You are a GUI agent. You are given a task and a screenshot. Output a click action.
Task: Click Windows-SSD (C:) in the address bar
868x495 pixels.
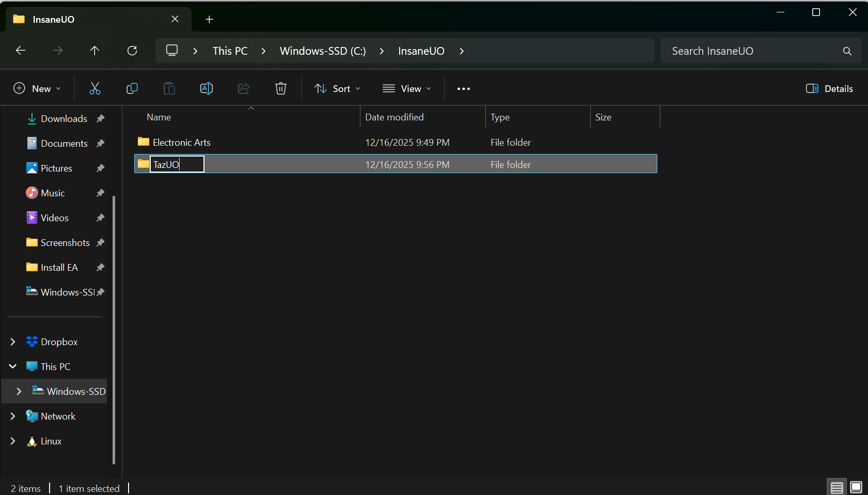click(x=323, y=51)
